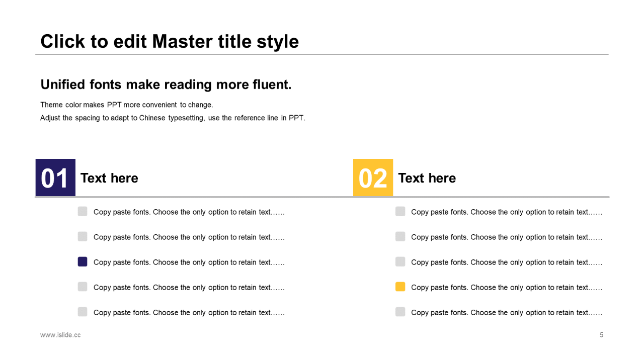The image size is (644, 362).
Task: Click the "Text here" heading beside 02
Action: 427,178
